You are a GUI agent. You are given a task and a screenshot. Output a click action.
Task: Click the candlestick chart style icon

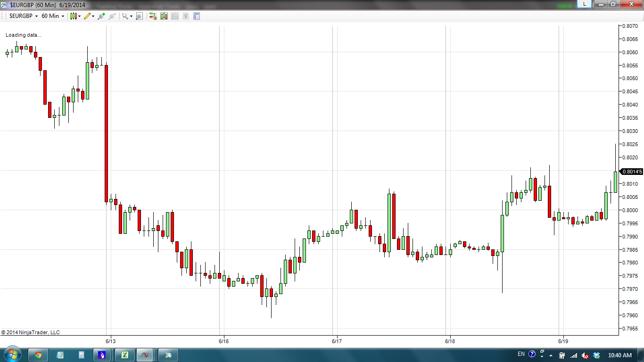click(74, 16)
